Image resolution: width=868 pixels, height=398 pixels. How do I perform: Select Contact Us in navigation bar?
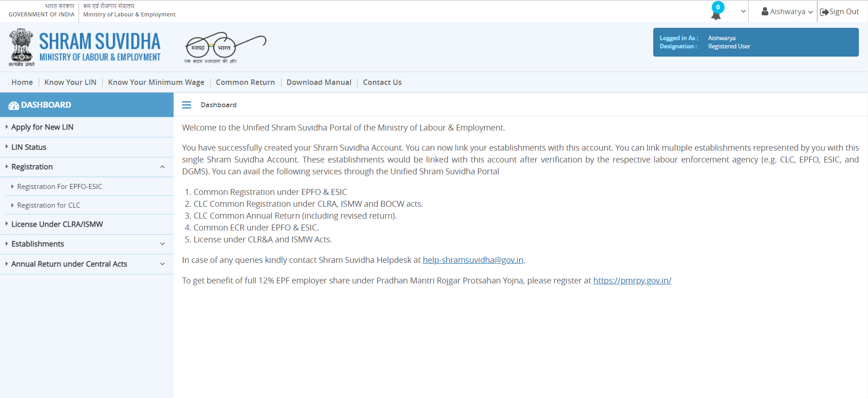[382, 82]
